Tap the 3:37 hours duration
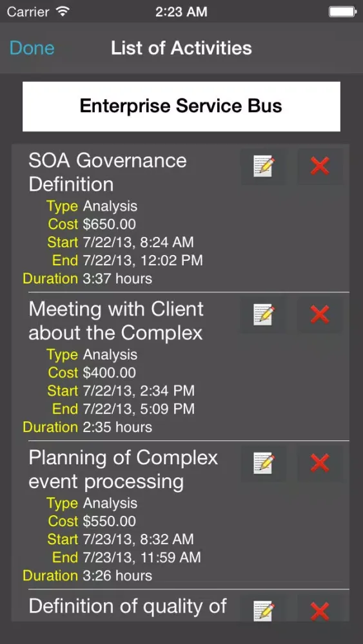 tap(117, 278)
